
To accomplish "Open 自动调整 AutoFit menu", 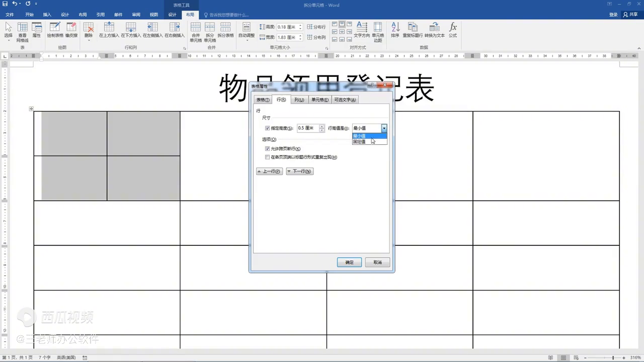I will pos(247,31).
